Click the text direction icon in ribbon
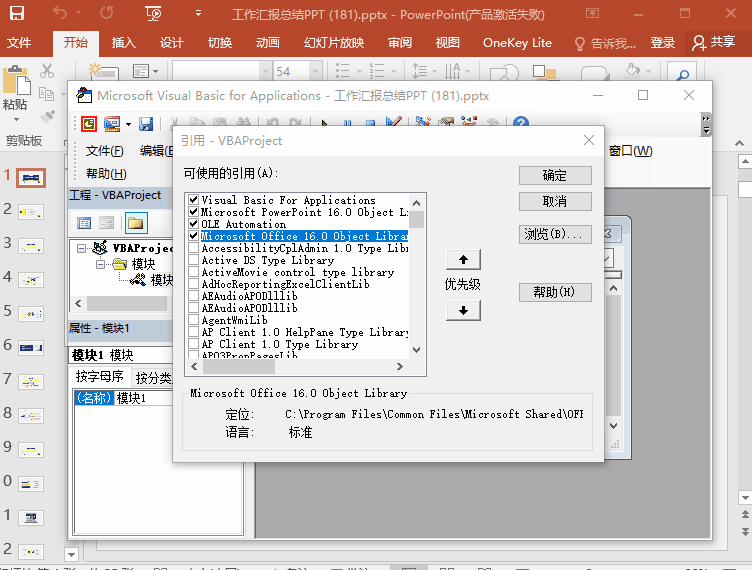The height and width of the screenshot is (570, 752). [x=453, y=71]
